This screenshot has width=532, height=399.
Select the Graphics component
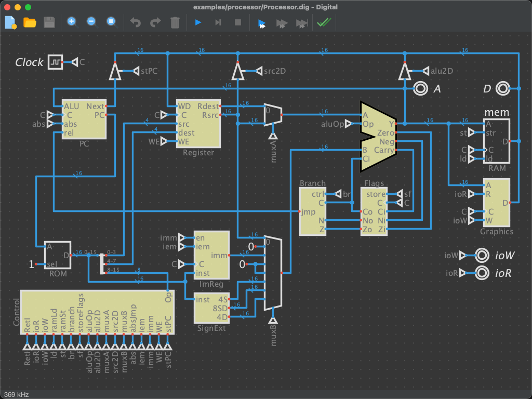coord(497,203)
